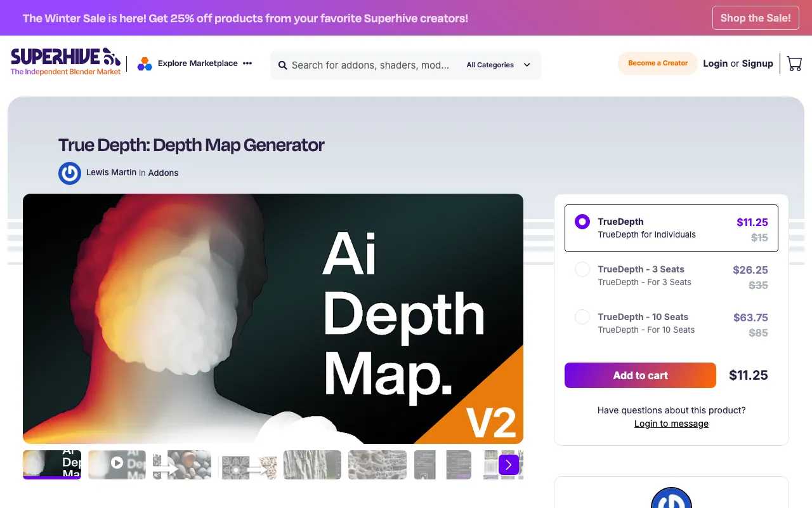Click the Shop the Sale! button

[755, 18]
